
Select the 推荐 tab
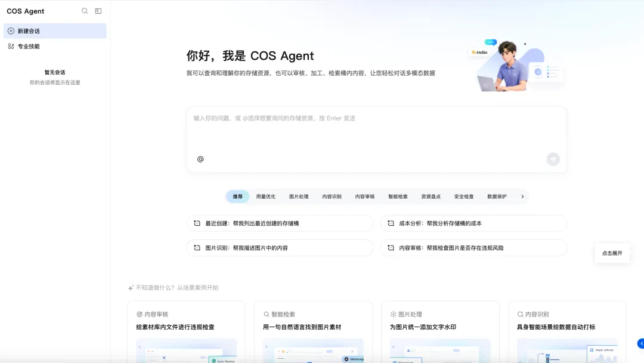click(237, 196)
